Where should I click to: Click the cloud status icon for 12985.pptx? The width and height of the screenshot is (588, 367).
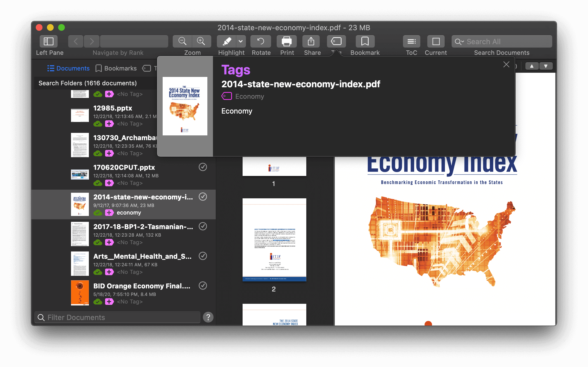click(98, 124)
